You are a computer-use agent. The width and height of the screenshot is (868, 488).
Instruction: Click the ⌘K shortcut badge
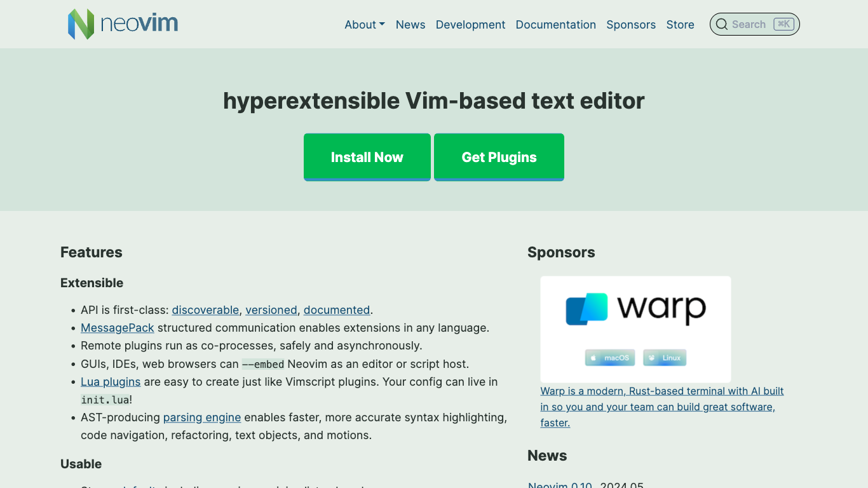click(x=783, y=24)
